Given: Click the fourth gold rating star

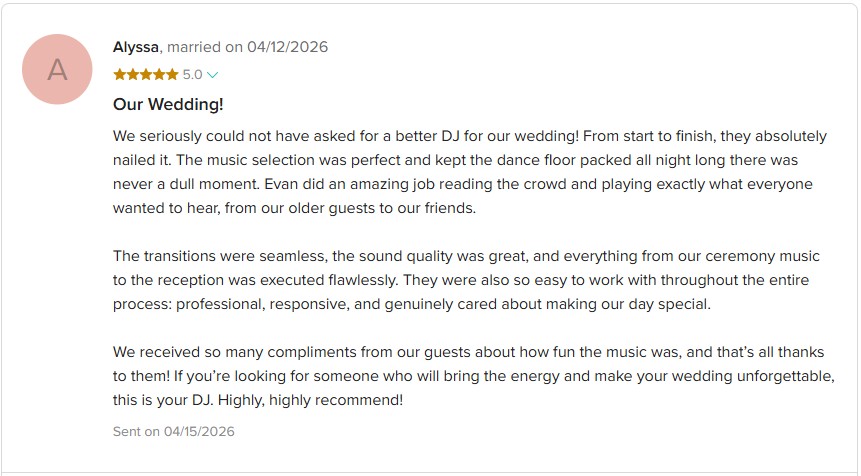Looking at the screenshot, I should (159, 75).
